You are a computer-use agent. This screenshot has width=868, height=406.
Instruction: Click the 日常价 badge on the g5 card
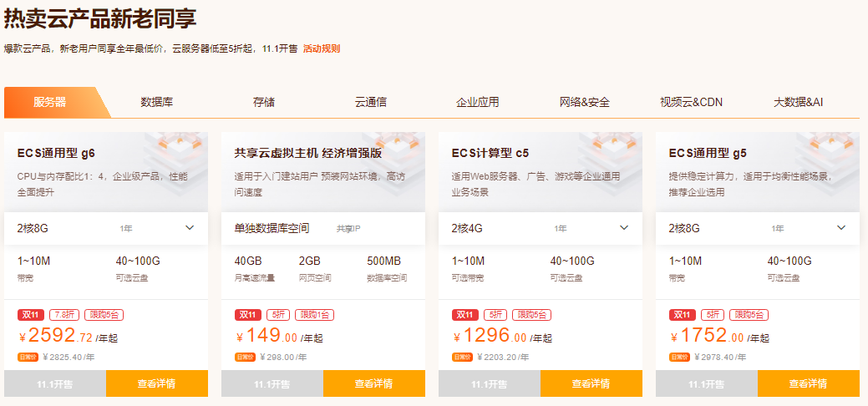tap(679, 357)
